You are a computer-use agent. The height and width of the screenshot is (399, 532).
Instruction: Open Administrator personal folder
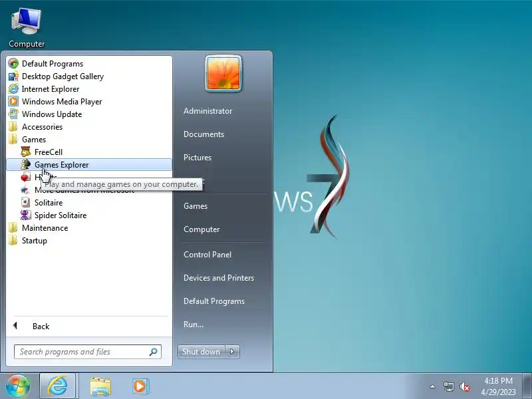[x=207, y=111]
